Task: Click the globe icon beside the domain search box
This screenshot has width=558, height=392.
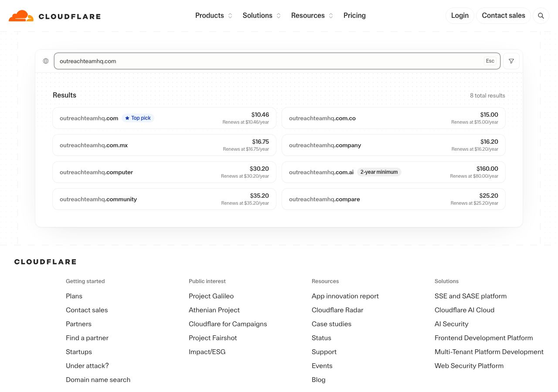Action: 46,61
